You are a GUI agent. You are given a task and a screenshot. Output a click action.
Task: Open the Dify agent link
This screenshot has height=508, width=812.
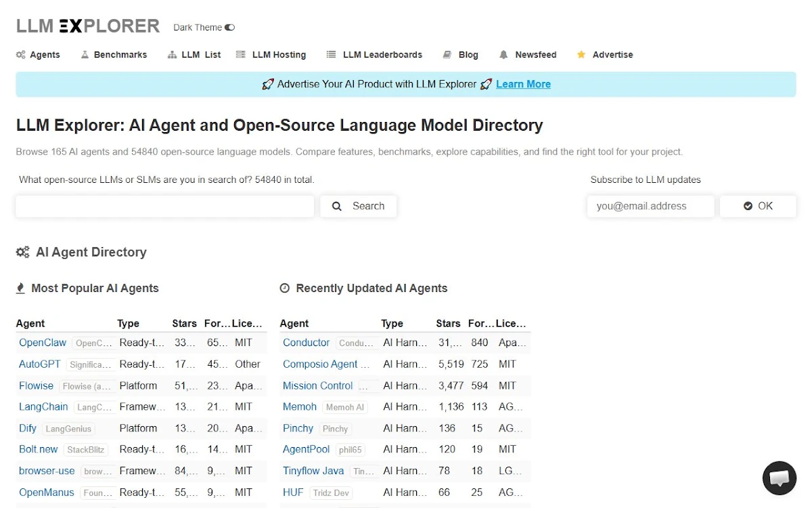point(28,428)
